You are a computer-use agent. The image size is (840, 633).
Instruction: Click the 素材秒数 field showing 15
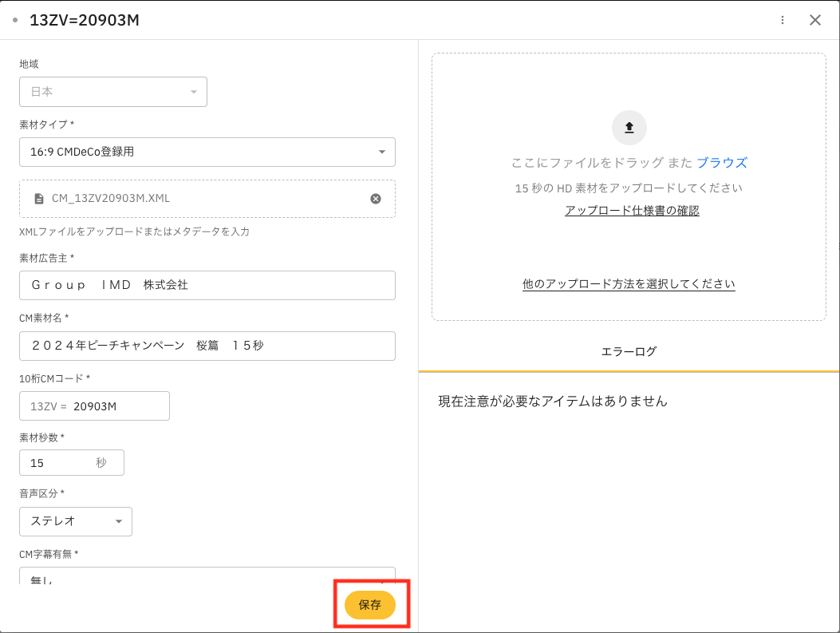[60, 463]
